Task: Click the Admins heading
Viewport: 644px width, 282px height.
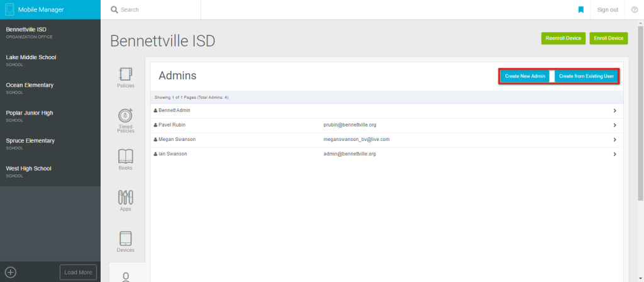Action: (177, 76)
